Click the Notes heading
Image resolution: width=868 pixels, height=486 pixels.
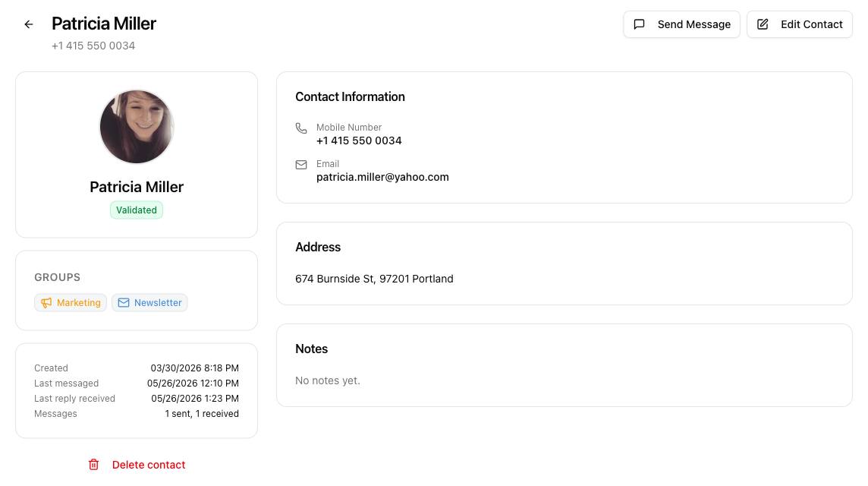311,349
